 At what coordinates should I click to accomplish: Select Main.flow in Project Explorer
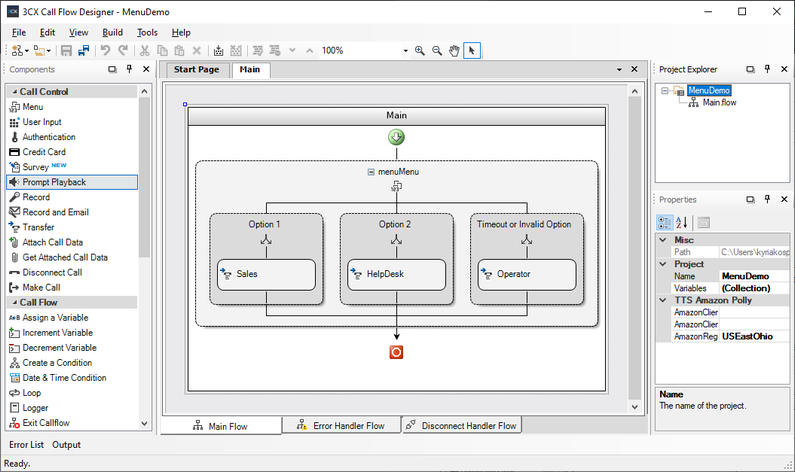click(719, 102)
